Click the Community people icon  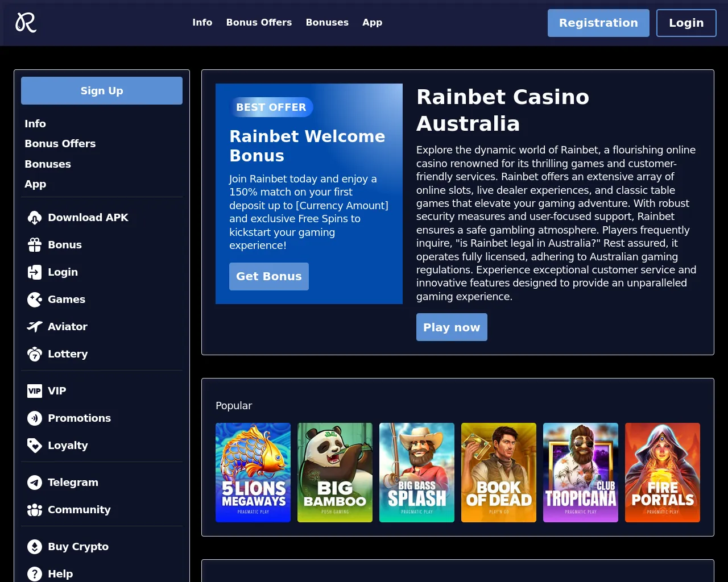[35, 510]
